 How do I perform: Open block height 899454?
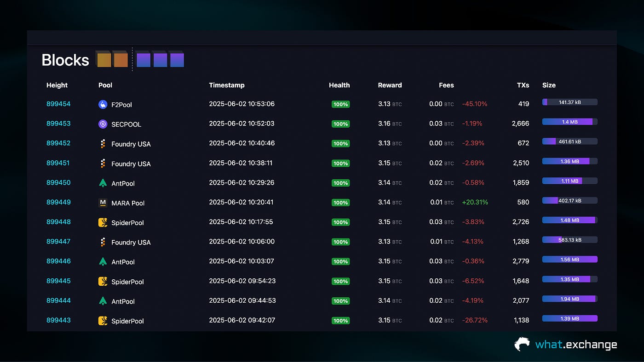click(58, 104)
